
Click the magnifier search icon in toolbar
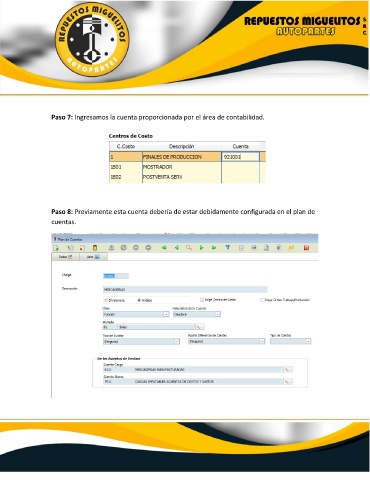point(189,248)
